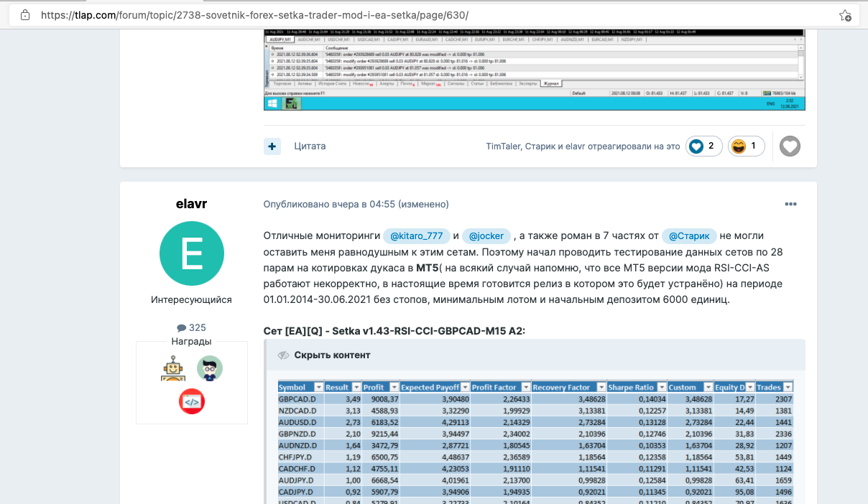Click the Цитата quote link
868x504 pixels.
click(x=310, y=146)
